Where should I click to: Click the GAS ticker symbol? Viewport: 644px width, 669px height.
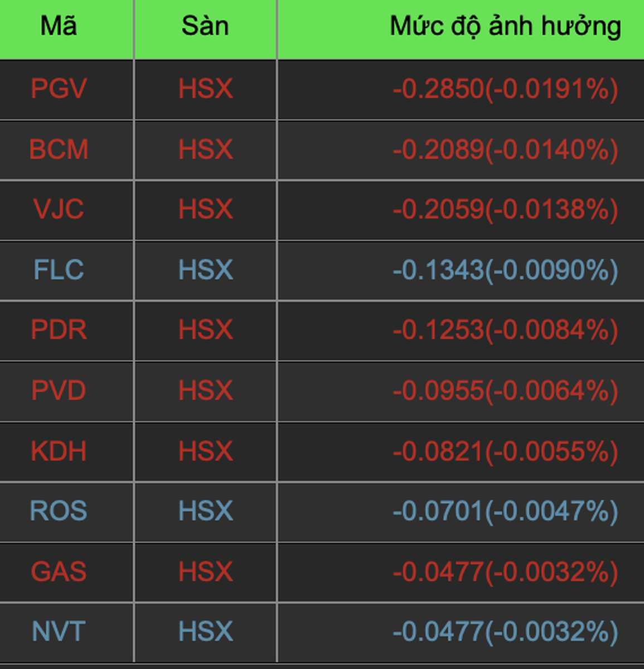[59, 572]
